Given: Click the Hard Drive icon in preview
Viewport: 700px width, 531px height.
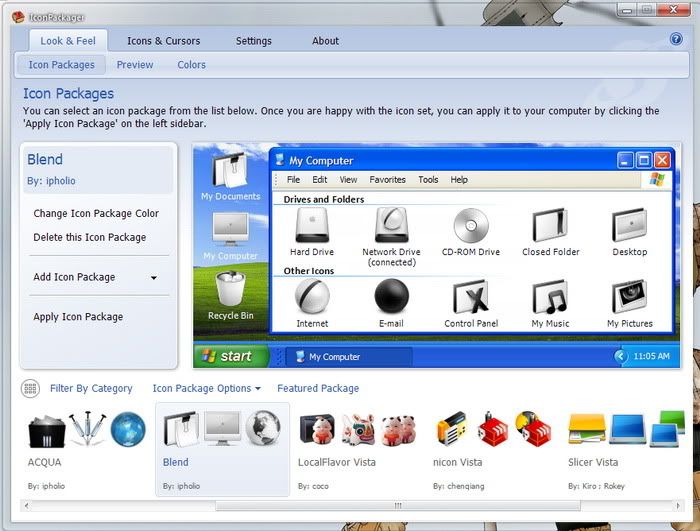Looking at the screenshot, I should pyautogui.click(x=312, y=225).
